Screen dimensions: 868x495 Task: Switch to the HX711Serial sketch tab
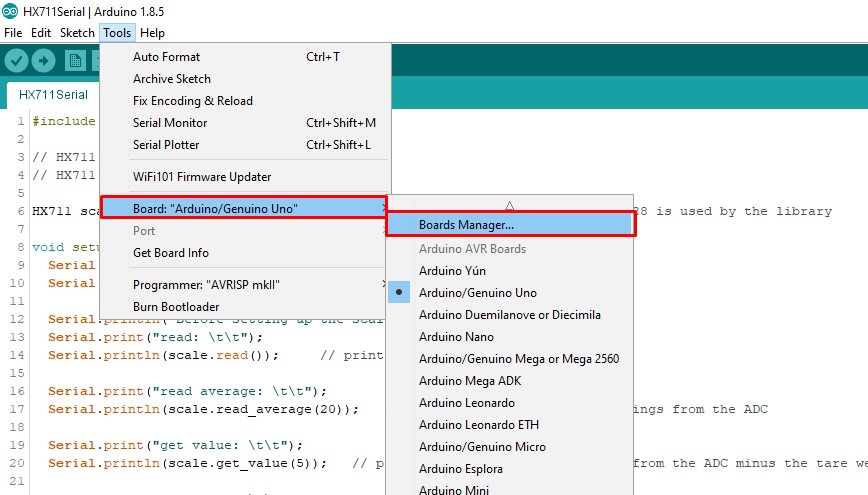pyautogui.click(x=53, y=95)
